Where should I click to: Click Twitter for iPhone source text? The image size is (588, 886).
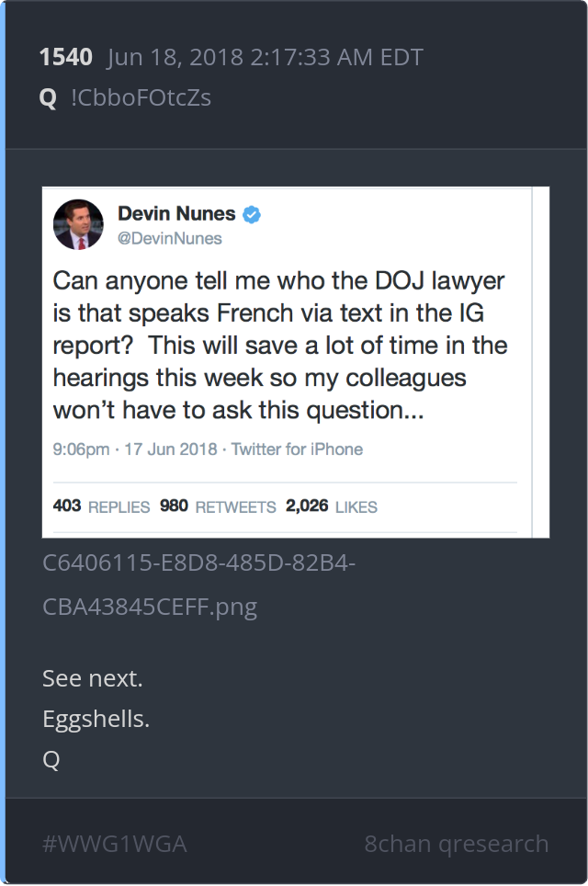(x=297, y=449)
